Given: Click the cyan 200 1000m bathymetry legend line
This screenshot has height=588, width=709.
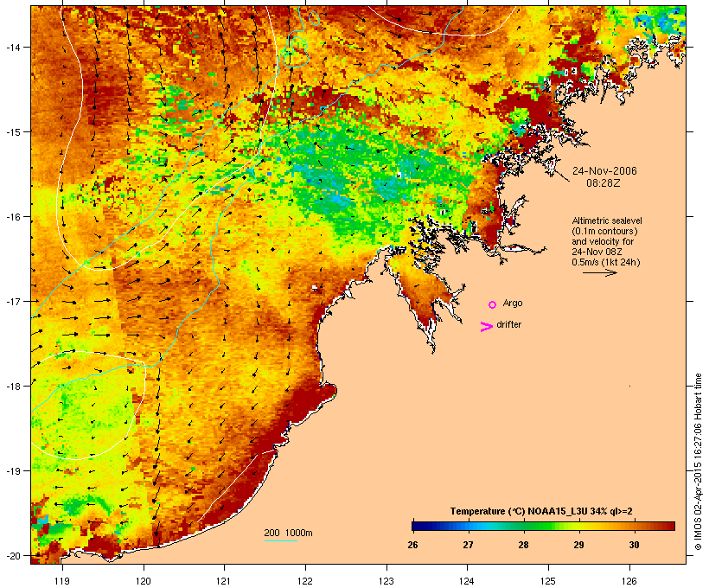Looking at the screenshot, I should (x=281, y=540).
